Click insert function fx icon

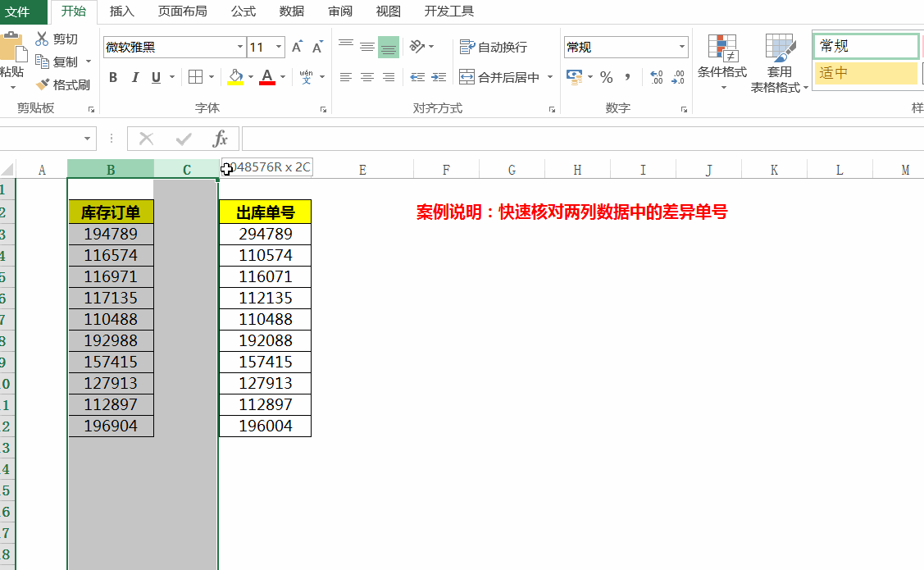(x=220, y=139)
